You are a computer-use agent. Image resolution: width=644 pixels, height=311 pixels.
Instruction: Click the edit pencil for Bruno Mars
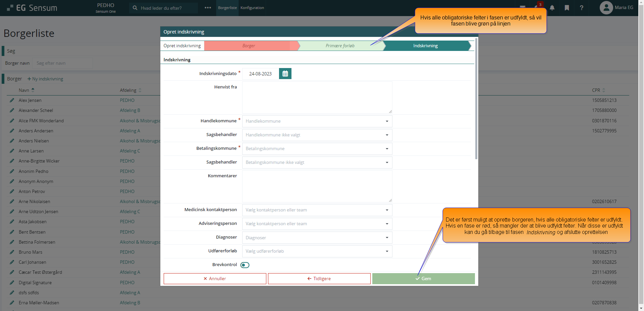pos(12,252)
